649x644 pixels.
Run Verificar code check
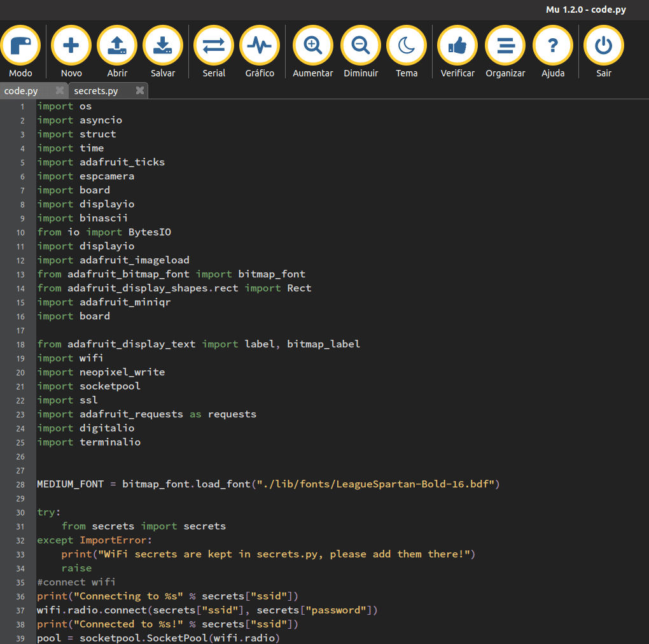pos(457,46)
